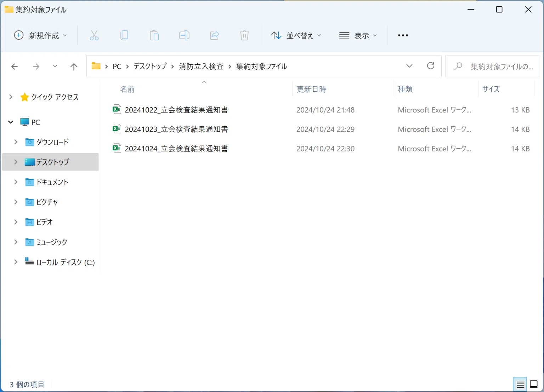
Task: Select クイック アクセス in the navigation pane
Action: [x=55, y=97]
